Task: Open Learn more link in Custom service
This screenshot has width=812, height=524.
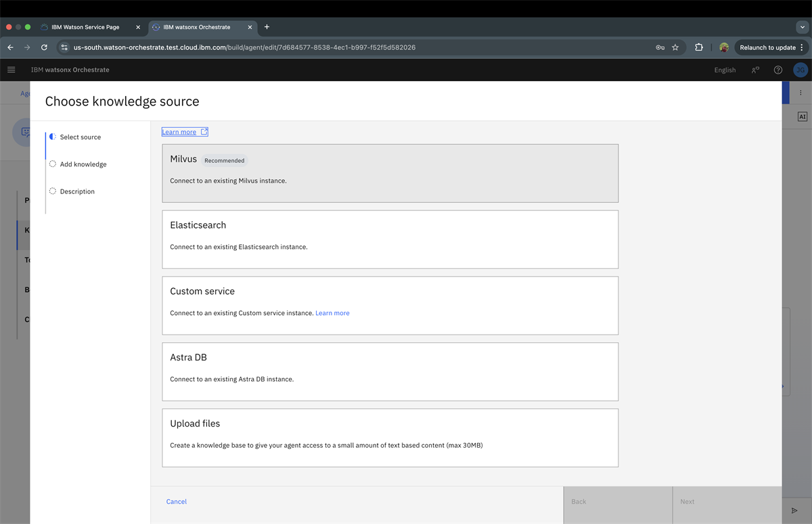Action: [x=332, y=313]
